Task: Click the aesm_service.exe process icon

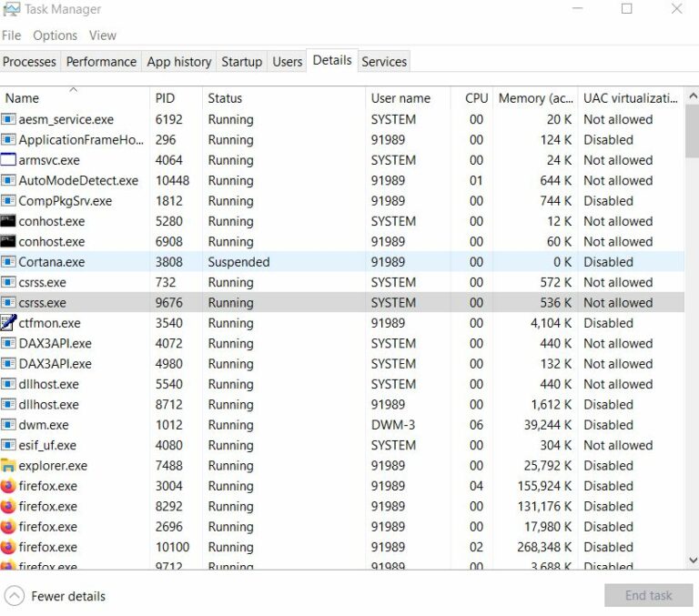Action: coord(8,119)
